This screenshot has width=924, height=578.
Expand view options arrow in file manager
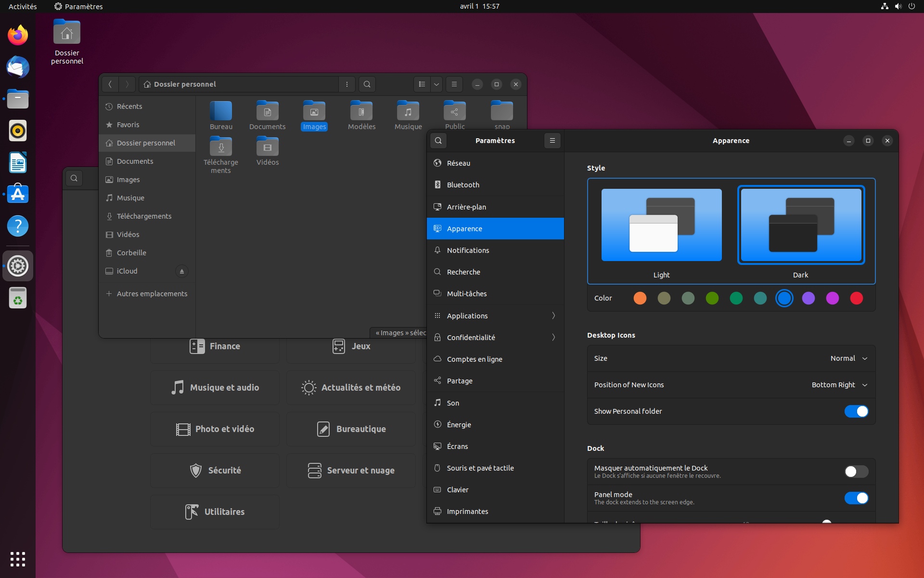[436, 84]
